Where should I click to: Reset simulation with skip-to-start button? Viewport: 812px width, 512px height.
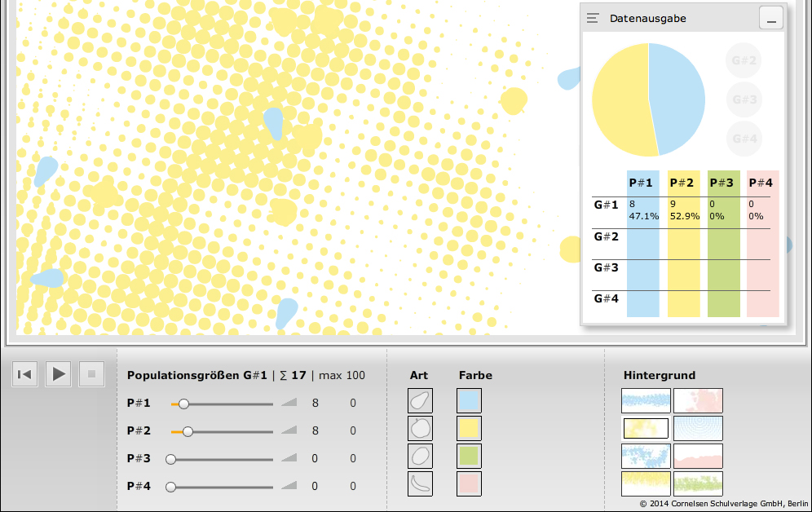25,374
